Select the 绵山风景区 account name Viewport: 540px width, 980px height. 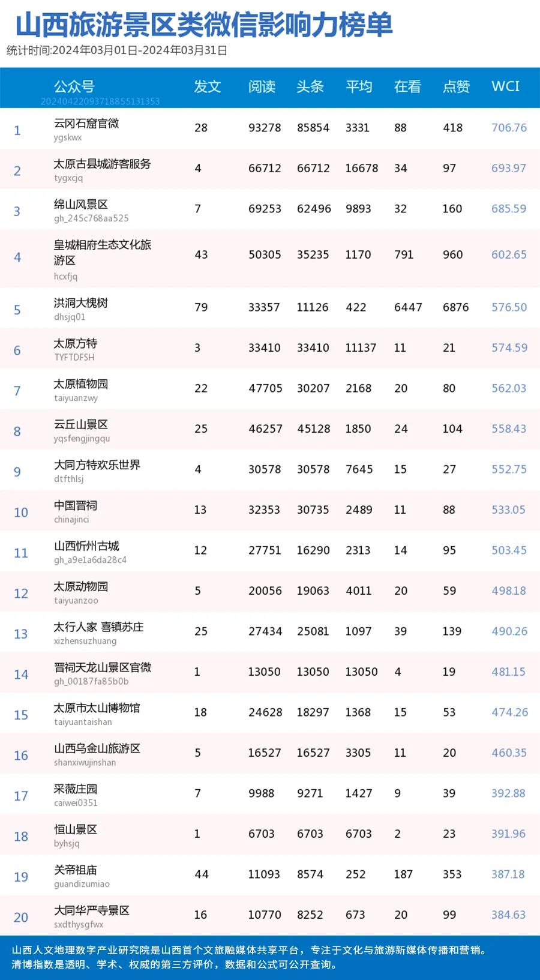[81, 204]
